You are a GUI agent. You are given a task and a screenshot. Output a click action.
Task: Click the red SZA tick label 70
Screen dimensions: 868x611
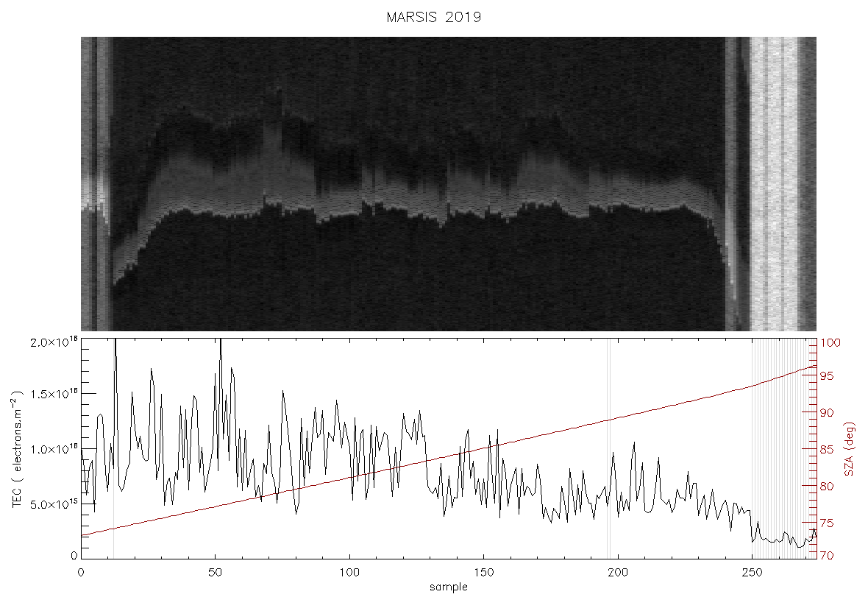(x=827, y=555)
